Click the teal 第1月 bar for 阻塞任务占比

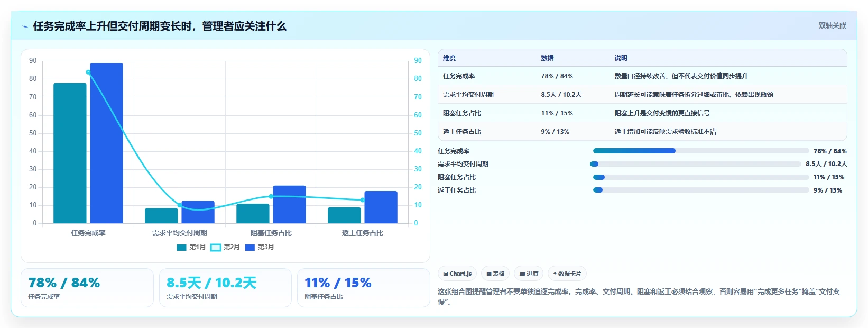point(253,214)
